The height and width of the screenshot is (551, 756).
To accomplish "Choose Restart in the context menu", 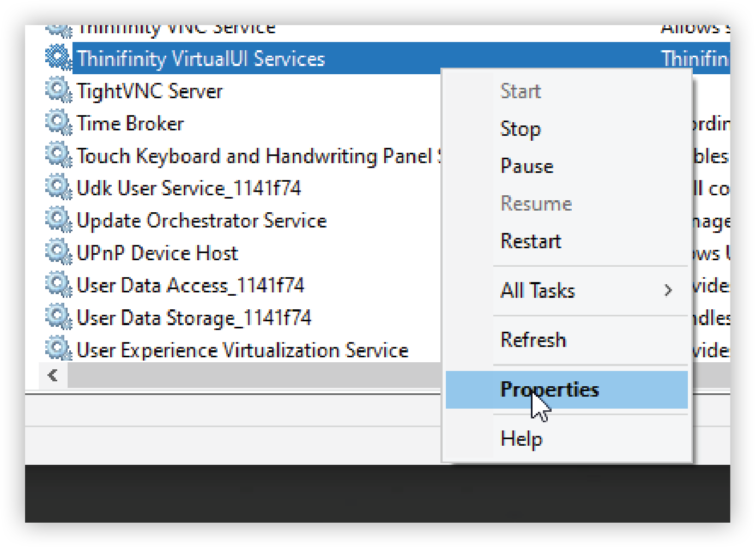I will pos(567,241).
